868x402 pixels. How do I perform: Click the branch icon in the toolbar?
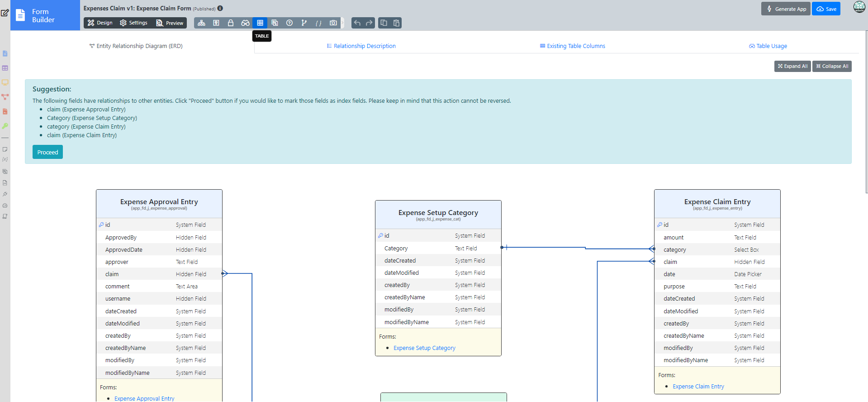(x=304, y=23)
